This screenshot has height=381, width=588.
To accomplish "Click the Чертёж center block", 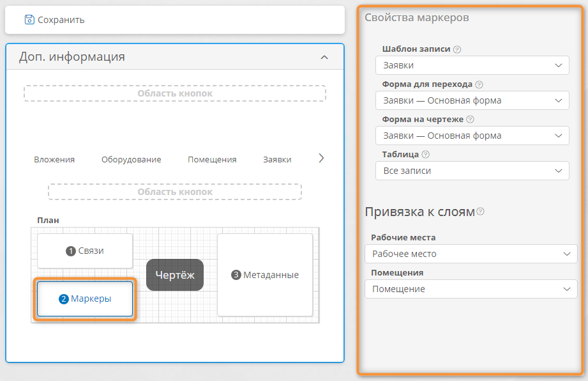I will click(175, 275).
